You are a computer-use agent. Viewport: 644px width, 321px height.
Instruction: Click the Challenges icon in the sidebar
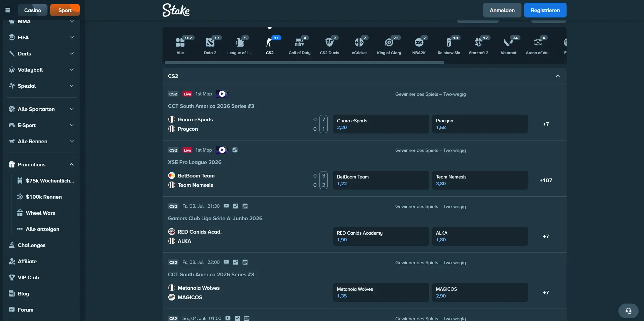(x=12, y=245)
